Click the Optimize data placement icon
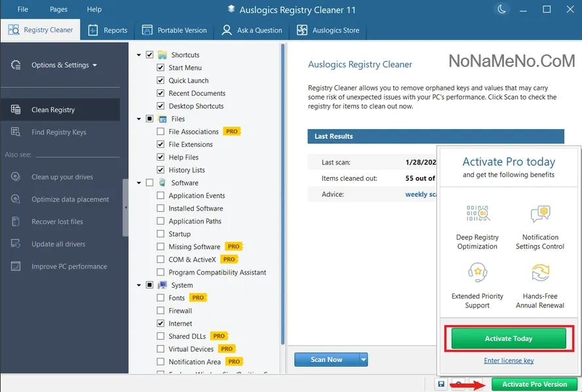Screen dimensions: 582x392 (16, 199)
